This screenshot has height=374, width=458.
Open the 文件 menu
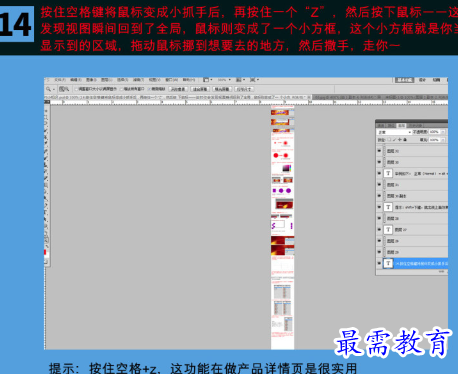pyautogui.click(x=59, y=80)
